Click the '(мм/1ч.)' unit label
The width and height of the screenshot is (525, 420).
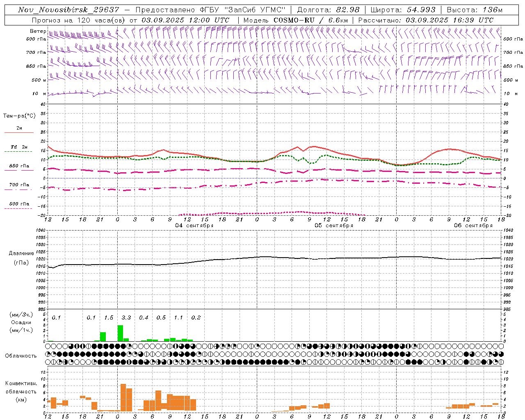coord(21,330)
